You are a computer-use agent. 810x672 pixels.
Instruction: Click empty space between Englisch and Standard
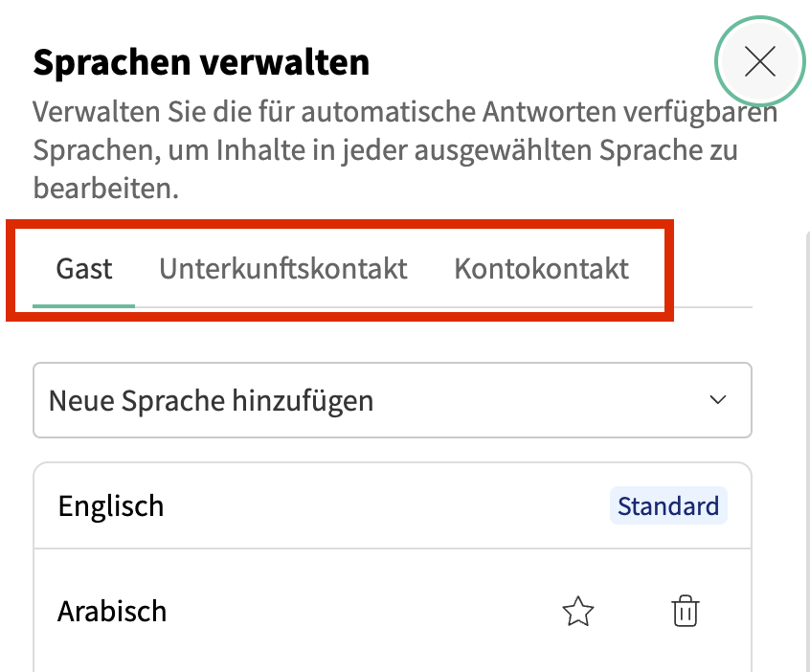click(383, 505)
